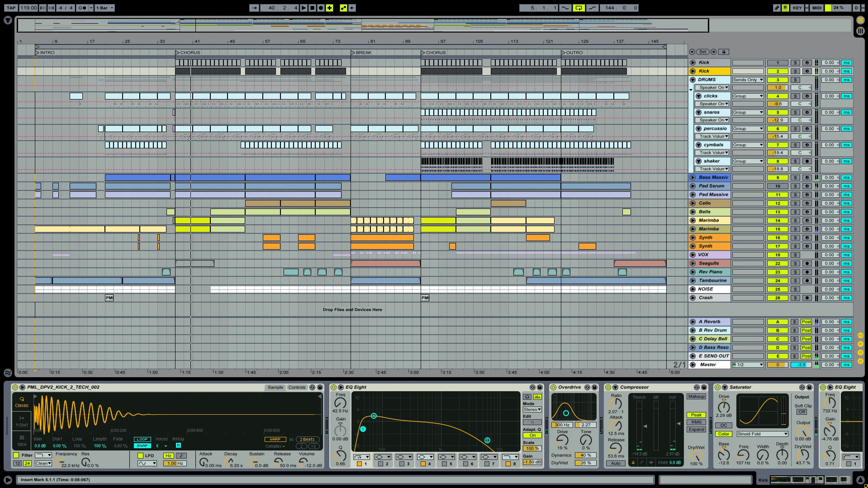868x488 pixels.
Task: Click the Arrangement Record button
Action: (x=321, y=8)
